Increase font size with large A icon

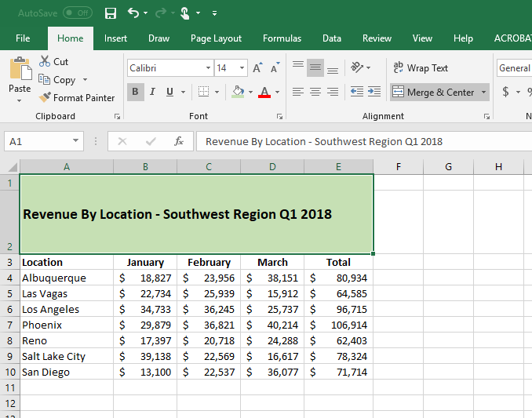pyautogui.click(x=258, y=67)
